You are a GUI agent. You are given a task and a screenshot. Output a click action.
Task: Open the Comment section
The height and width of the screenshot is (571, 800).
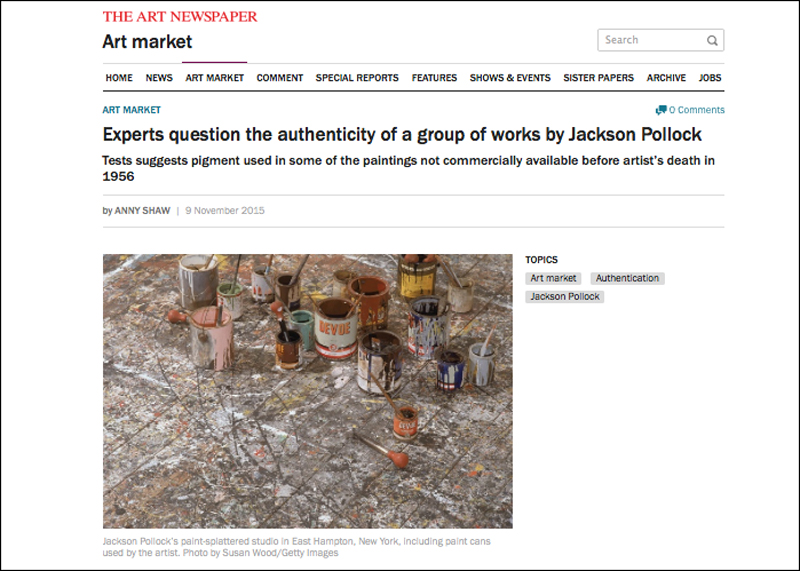click(280, 78)
